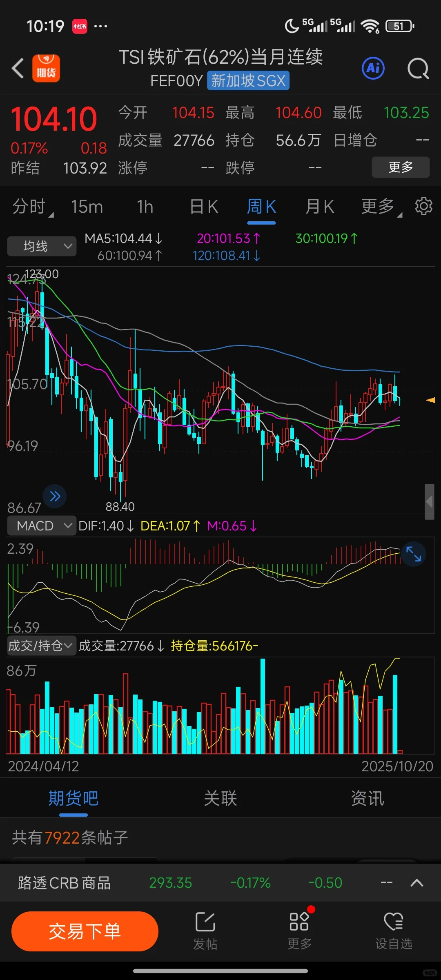
Task: Tap the 2025/10/20 end date label
Action: point(397,766)
